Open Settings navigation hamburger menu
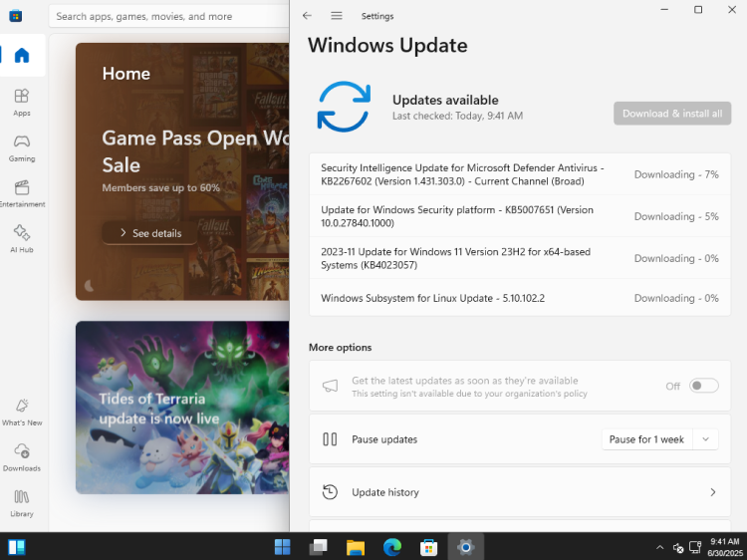Screen dimensions: 747x560 pyautogui.click(x=337, y=16)
